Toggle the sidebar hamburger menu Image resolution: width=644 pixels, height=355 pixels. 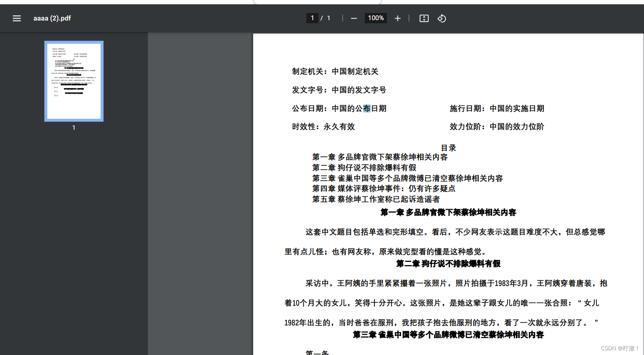tap(17, 18)
